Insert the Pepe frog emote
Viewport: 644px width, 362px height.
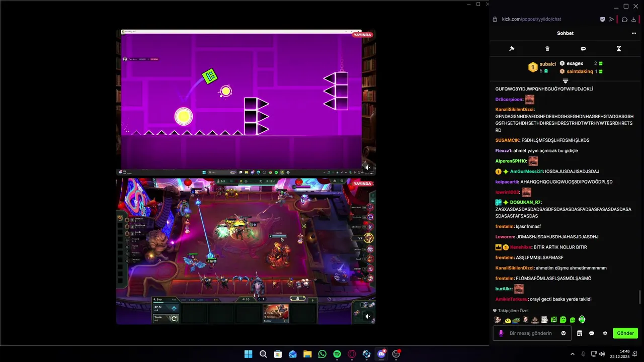tap(517, 320)
